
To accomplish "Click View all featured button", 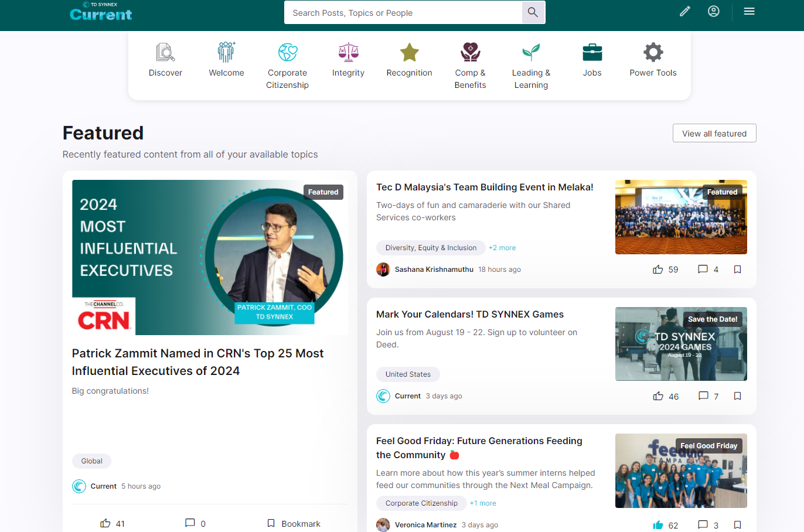I will tap(714, 133).
